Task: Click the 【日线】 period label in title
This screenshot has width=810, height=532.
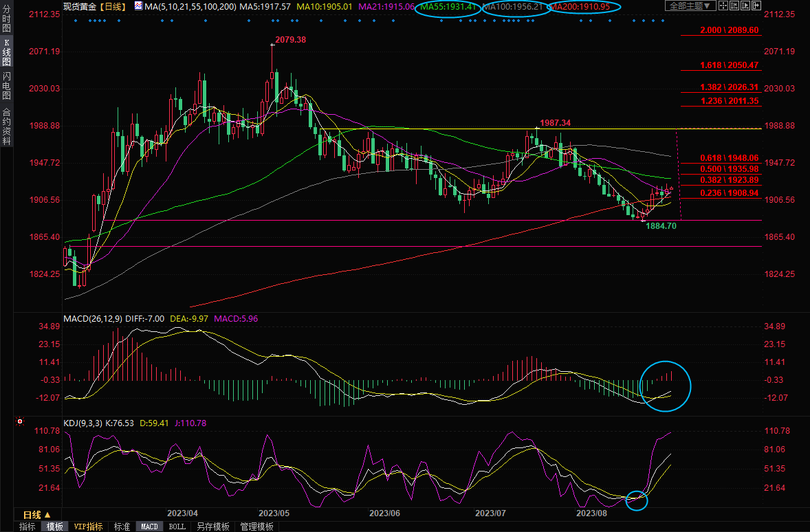Action: [x=113, y=7]
